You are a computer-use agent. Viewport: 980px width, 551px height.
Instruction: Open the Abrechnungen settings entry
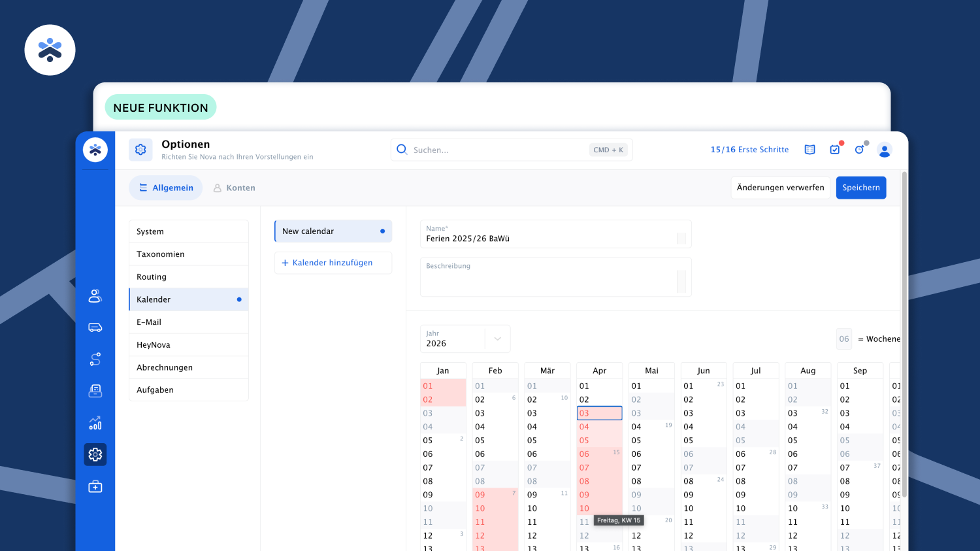coord(189,367)
